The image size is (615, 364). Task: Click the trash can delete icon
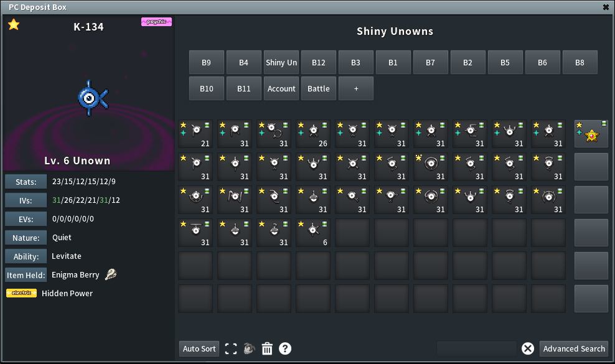point(267,348)
